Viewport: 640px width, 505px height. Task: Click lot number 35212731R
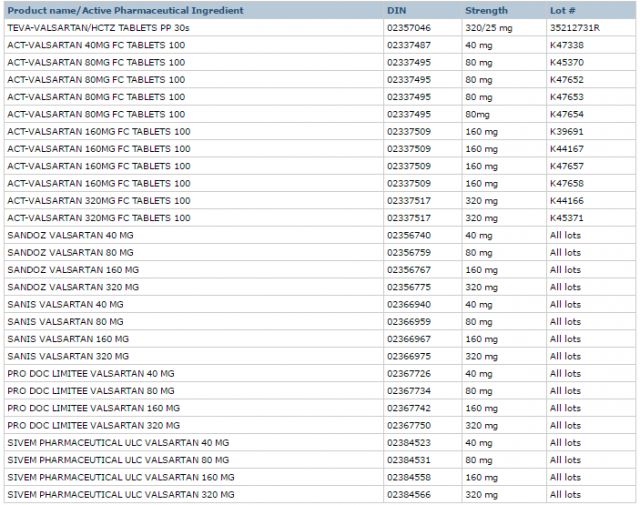pyautogui.click(x=575, y=28)
